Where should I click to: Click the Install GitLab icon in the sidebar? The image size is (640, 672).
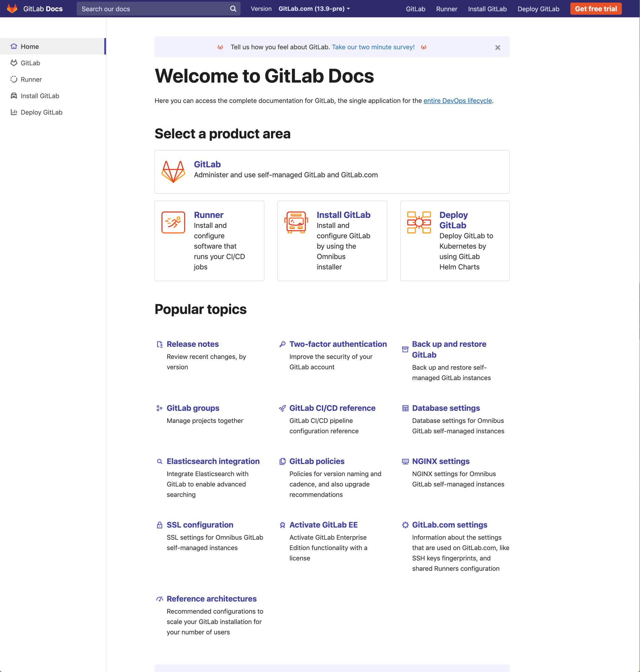coord(14,96)
